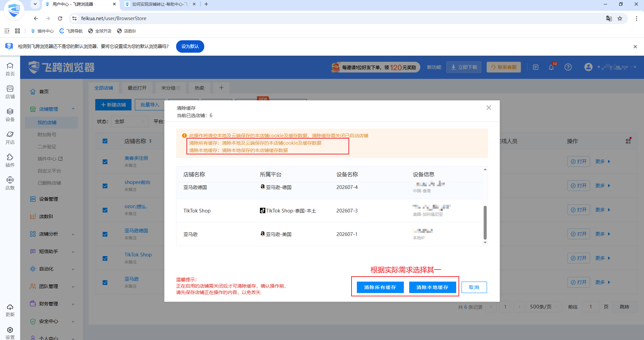Click the document list icon in header

point(536,67)
